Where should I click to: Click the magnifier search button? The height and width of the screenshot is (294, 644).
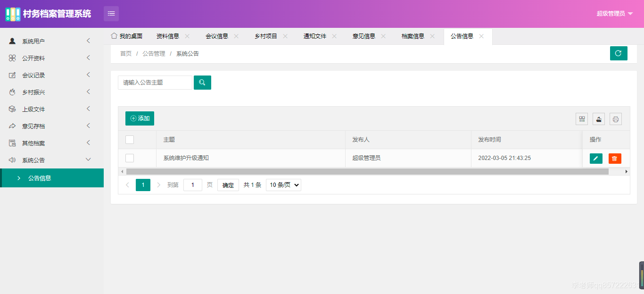point(202,83)
